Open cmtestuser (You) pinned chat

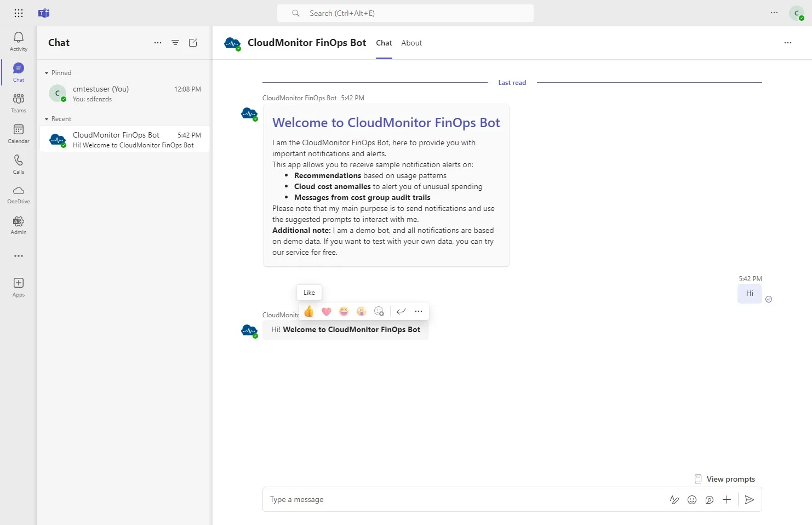pyautogui.click(x=125, y=94)
